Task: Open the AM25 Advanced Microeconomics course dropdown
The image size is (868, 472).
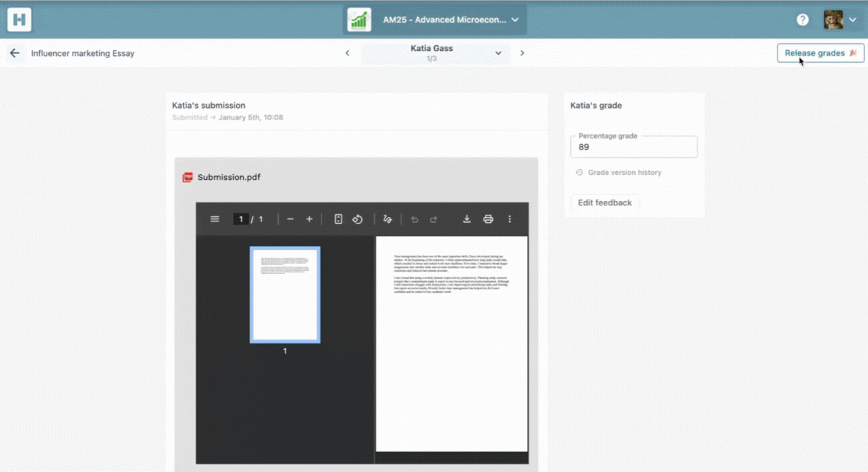Action: (435, 20)
